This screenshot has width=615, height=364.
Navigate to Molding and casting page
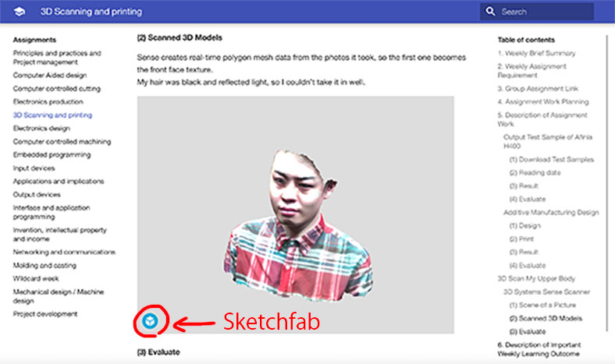coord(44,265)
